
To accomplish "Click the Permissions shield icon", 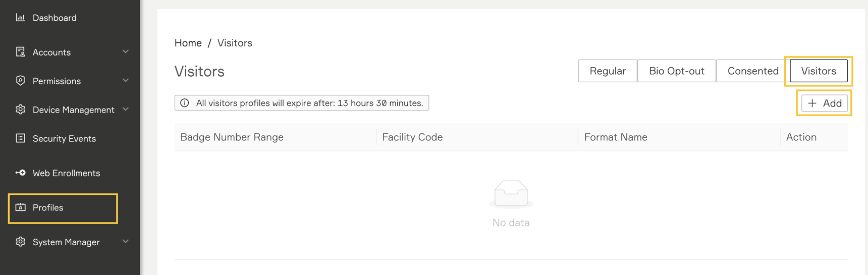I will [x=20, y=81].
